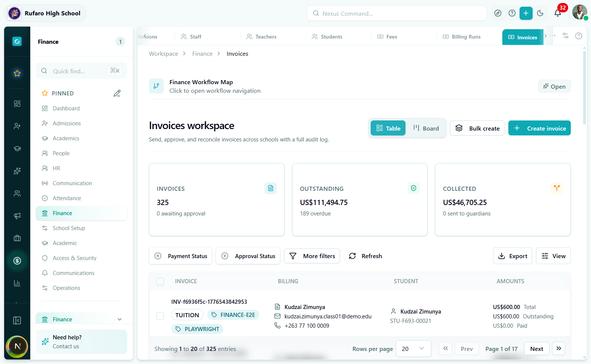The width and height of the screenshot is (591, 364).
Task: Refresh the invoices table
Action: click(x=365, y=256)
